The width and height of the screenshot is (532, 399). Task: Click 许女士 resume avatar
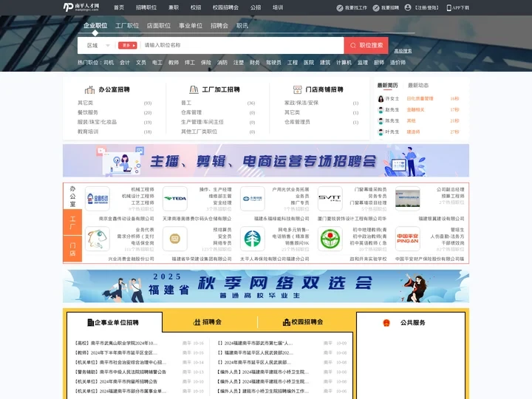(x=381, y=99)
